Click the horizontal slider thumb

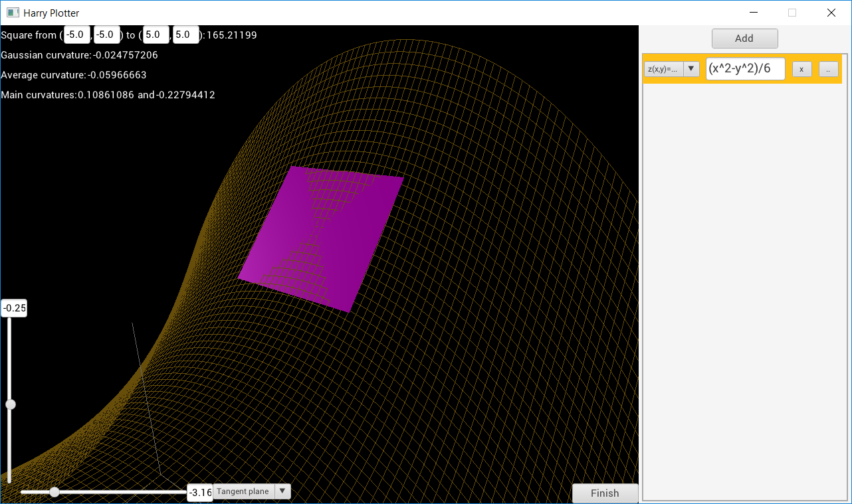click(54, 492)
